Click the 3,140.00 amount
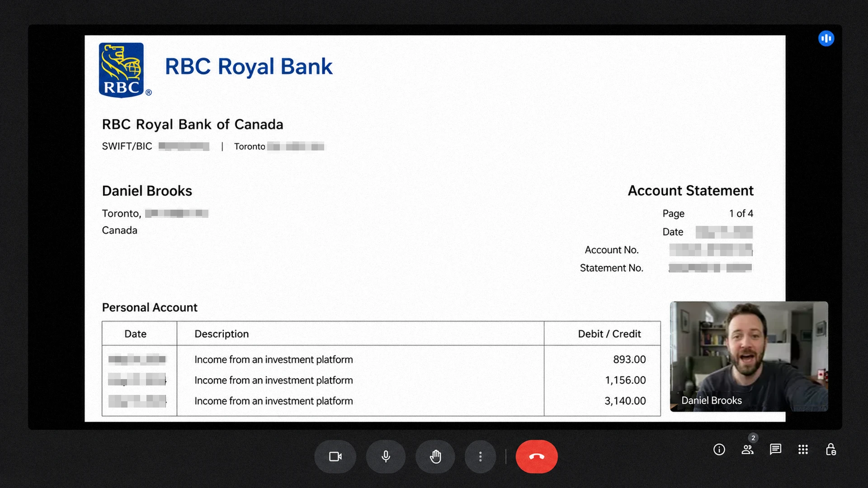Image resolution: width=868 pixels, height=488 pixels. [625, 401]
